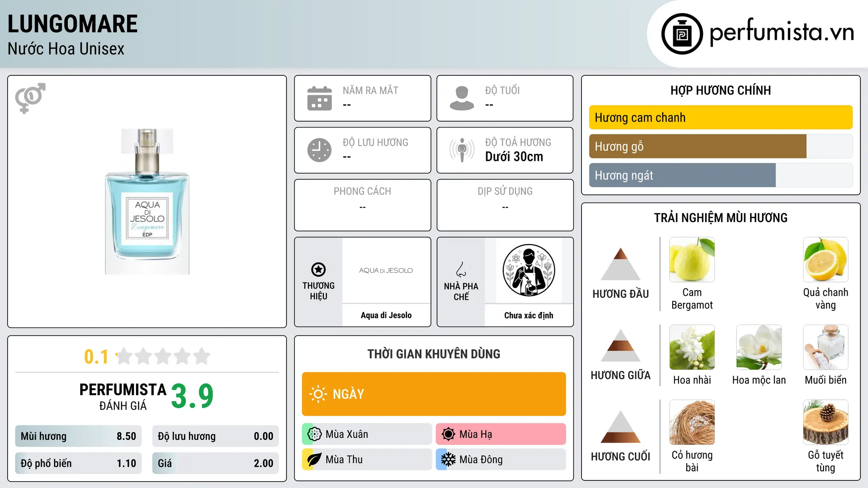Click the PERFUMISTA ĐÁNH GIÁ heading
Image resolution: width=868 pixels, height=488 pixels.
click(x=123, y=396)
